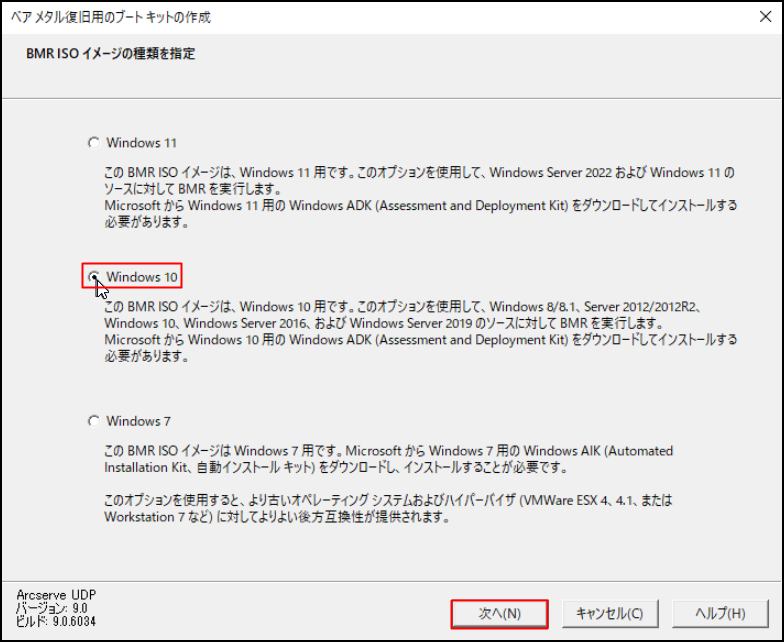Click the Windows 7 AIK description paragraph
Viewport: 784px width, 642px height.
pos(388,459)
